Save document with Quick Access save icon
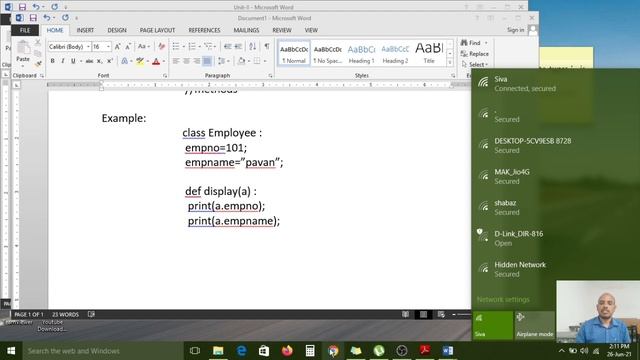The height and width of the screenshot is (360, 640). (33, 18)
